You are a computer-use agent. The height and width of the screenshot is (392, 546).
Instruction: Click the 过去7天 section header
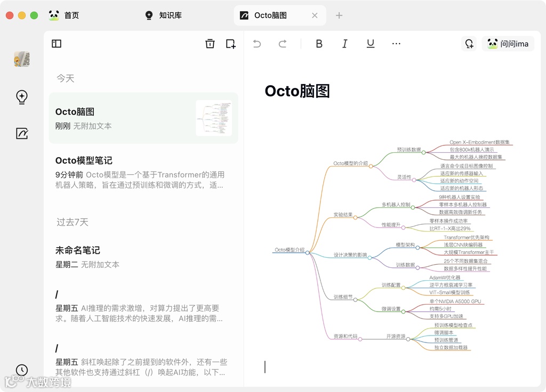click(x=73, y=222)
